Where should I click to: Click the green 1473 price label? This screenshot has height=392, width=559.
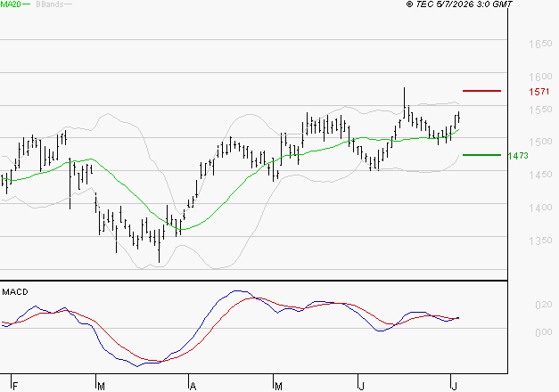518,156
